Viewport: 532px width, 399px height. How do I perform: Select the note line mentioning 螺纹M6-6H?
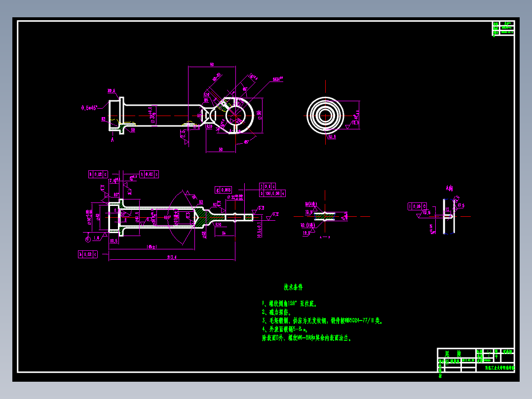pos(307,338)
